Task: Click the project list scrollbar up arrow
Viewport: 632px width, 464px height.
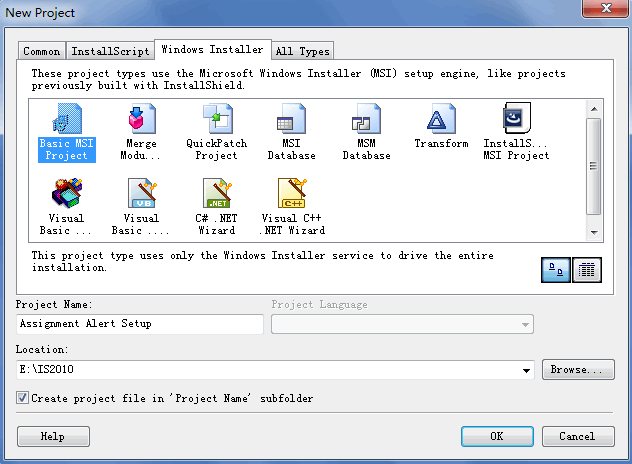Action: [x=594, y=109]
